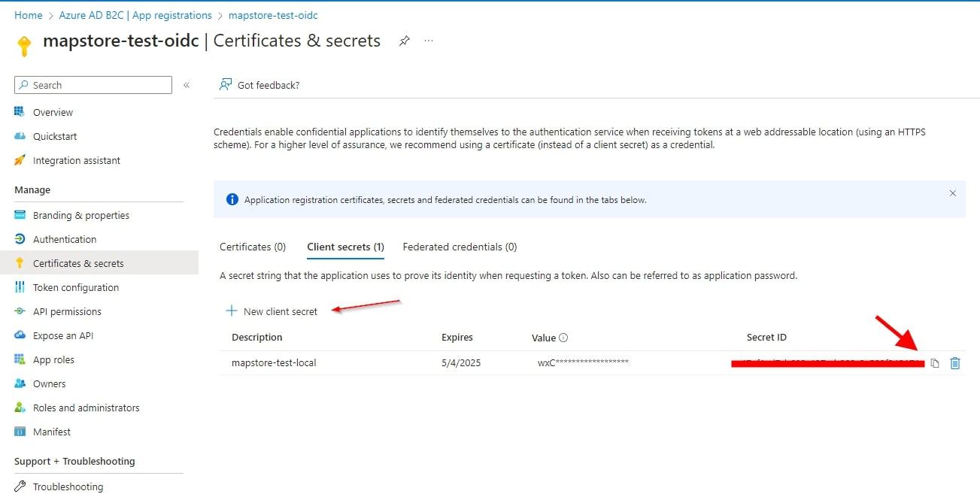
Task: Copy the Secret ID to clipboard
Action: 934,363
